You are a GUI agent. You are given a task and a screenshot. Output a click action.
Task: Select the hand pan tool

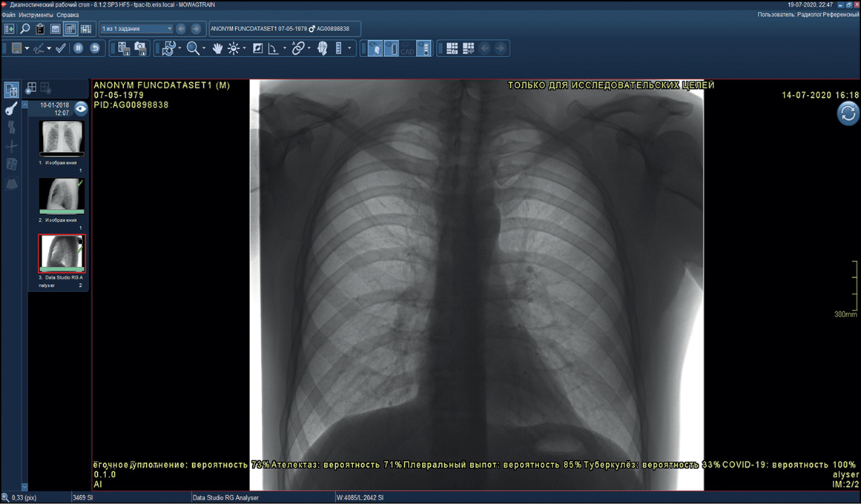click(x=217, y=49)
